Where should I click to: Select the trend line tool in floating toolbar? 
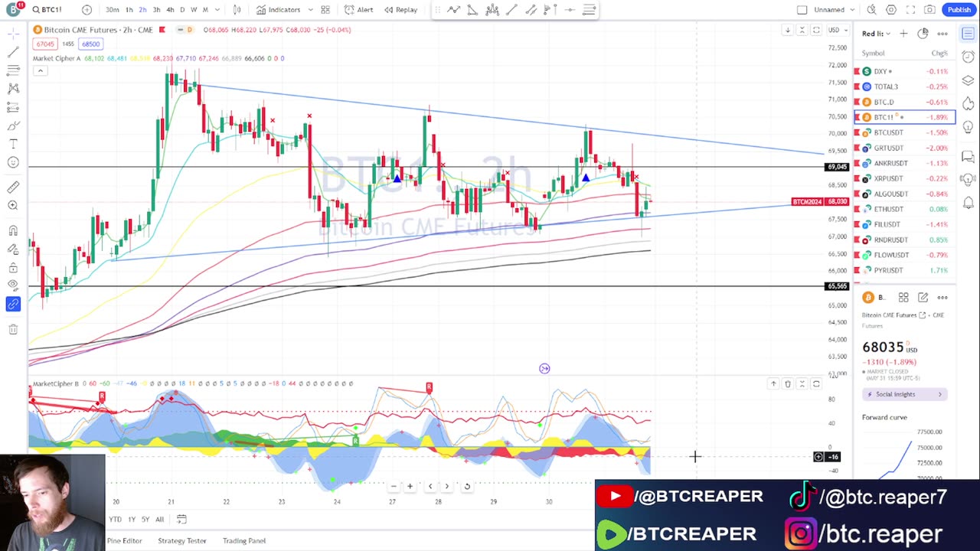(511, 10)
